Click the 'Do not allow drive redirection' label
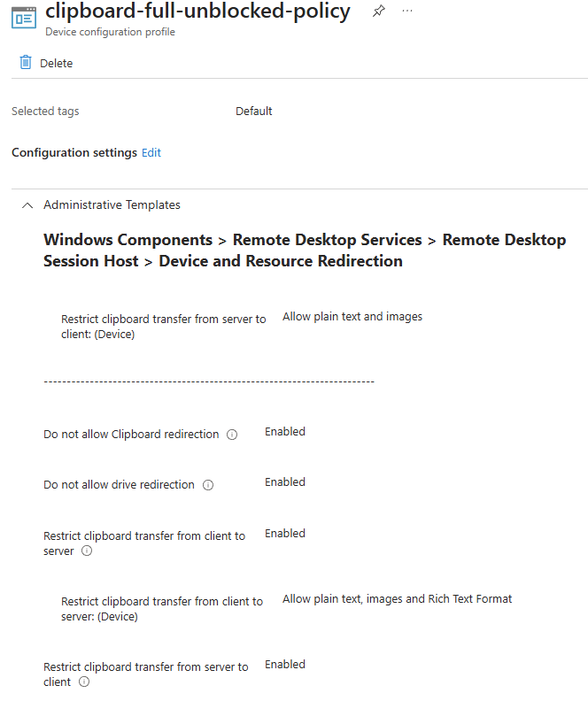This screenshot has width=588, height=701. click(x=119, y=484)
